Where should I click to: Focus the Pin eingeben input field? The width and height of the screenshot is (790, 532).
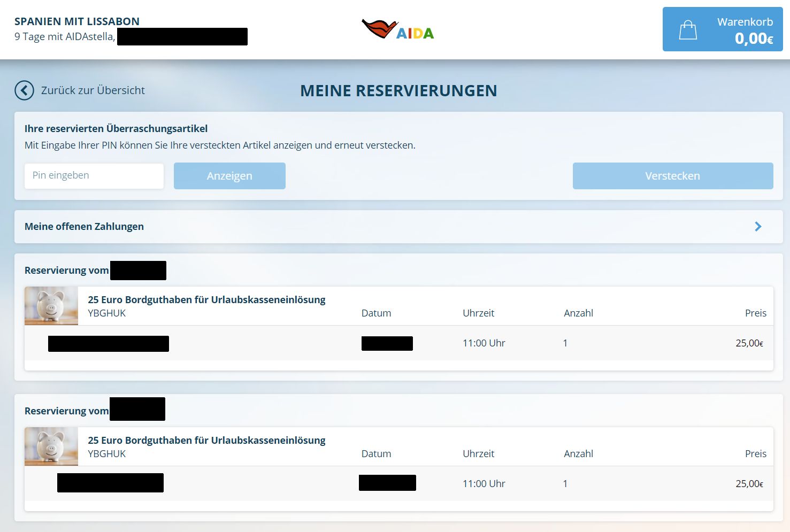[94, 176]
